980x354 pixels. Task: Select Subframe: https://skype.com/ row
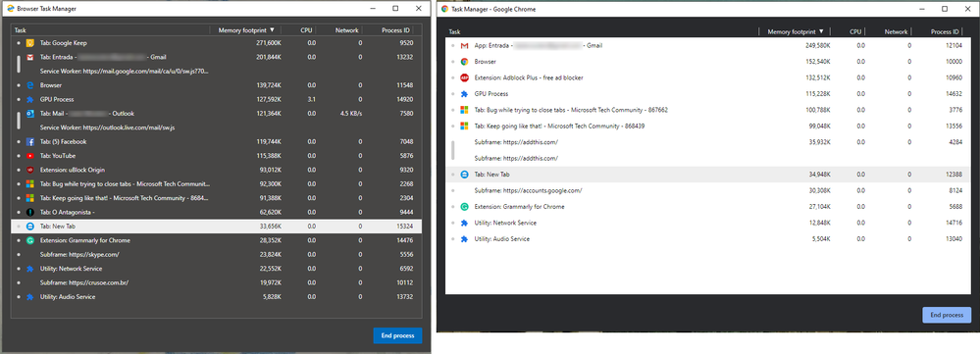point(217,255)
